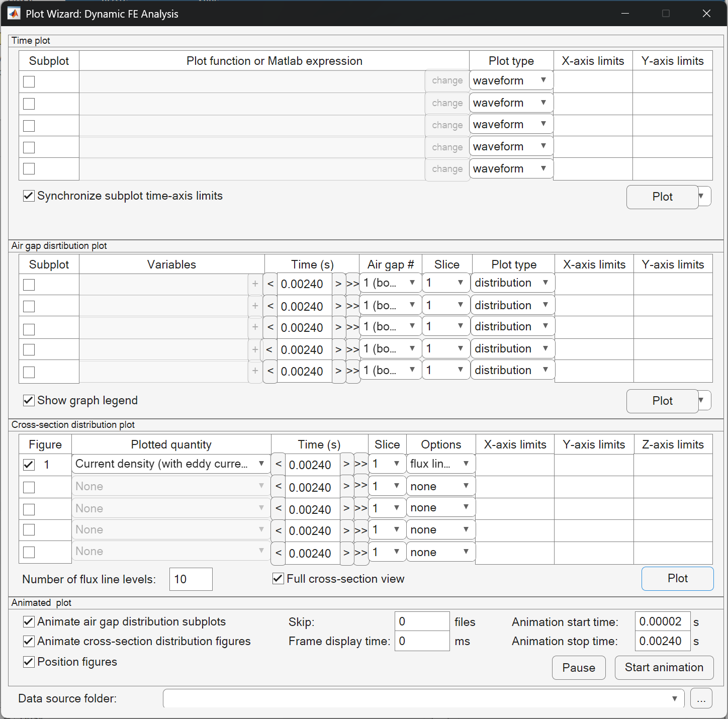Toggle Synchronize subplot time-axis limits
This screenshot has width=728, height=719.
[x=123, y=196]
